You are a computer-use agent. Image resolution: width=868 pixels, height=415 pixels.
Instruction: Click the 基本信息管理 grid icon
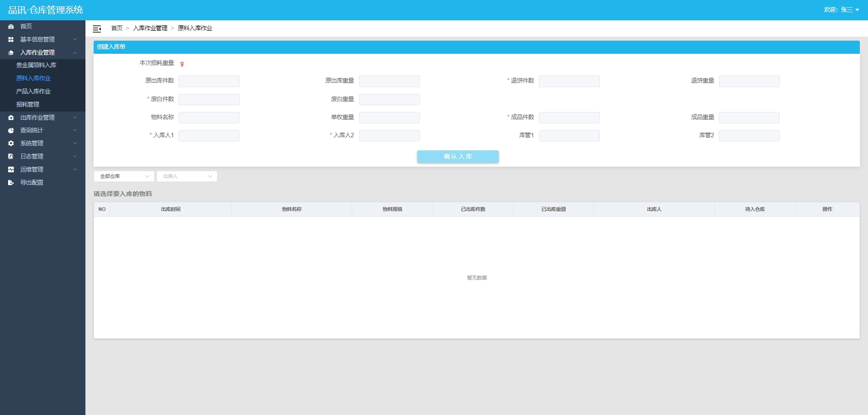pyautogui.click(x=11, y=40)
